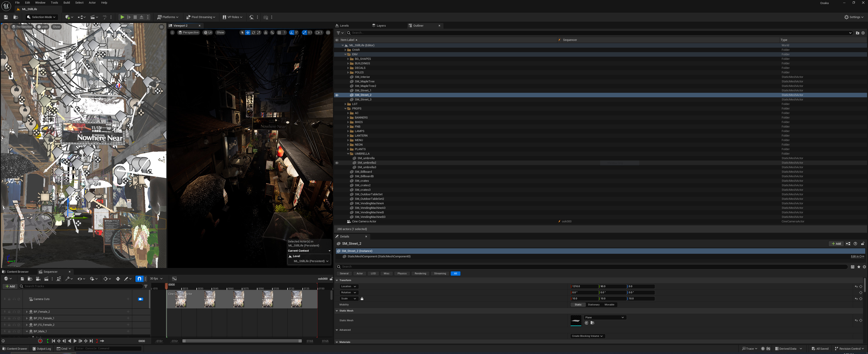Click the Add component button in Details

(x=836, y=244)
